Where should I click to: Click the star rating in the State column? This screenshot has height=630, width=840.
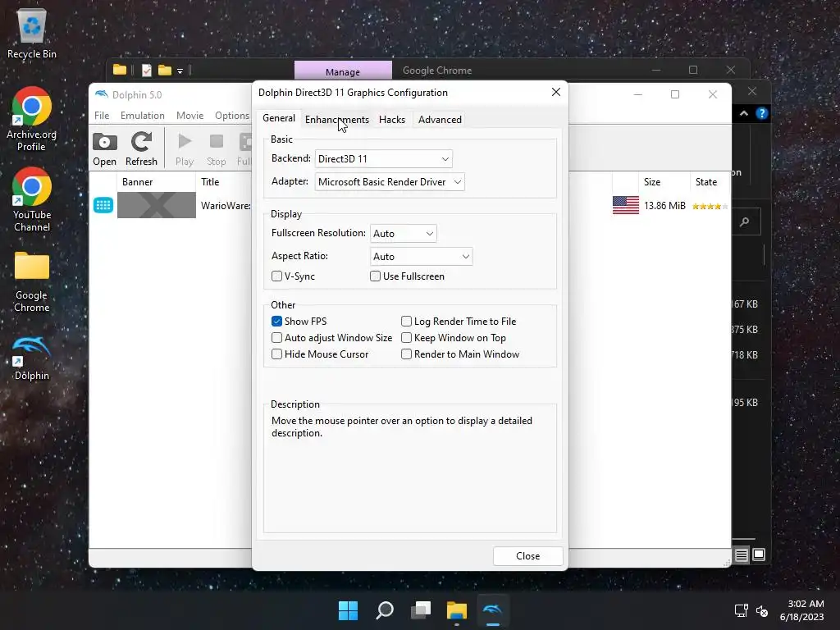[x=710, y=206]
